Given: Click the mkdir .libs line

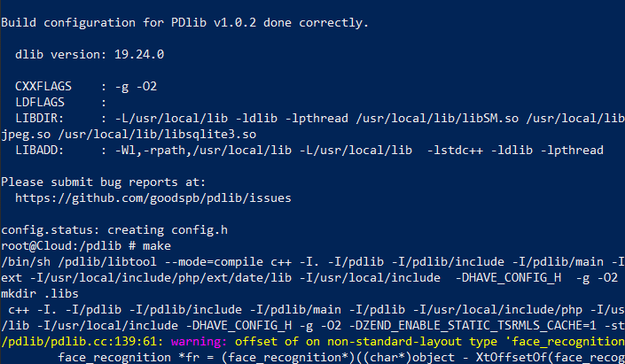Looking at the screenshot, I should tap(40, 293).
